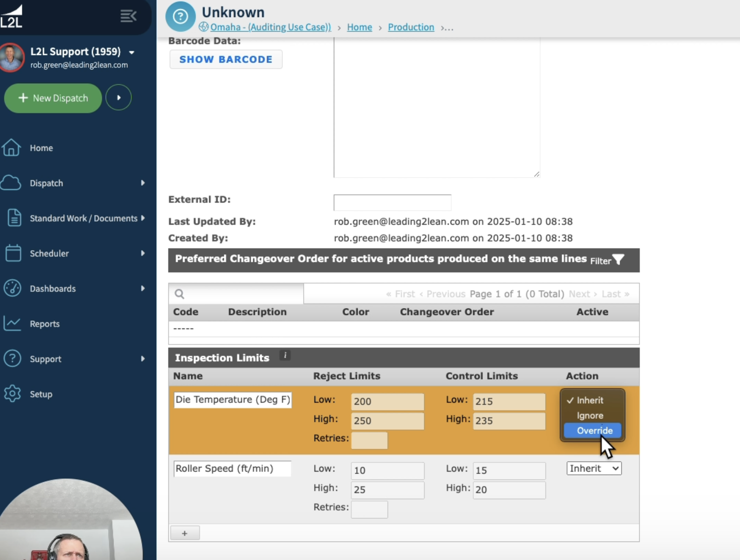740x560 pixels.
Task: Go to the Production breadcrumb link
Action: point(411,27)
